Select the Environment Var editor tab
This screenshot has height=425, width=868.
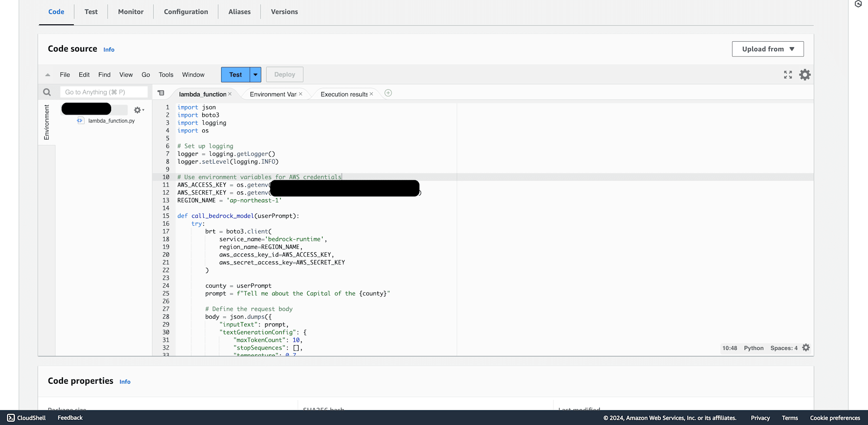[273, 94]
